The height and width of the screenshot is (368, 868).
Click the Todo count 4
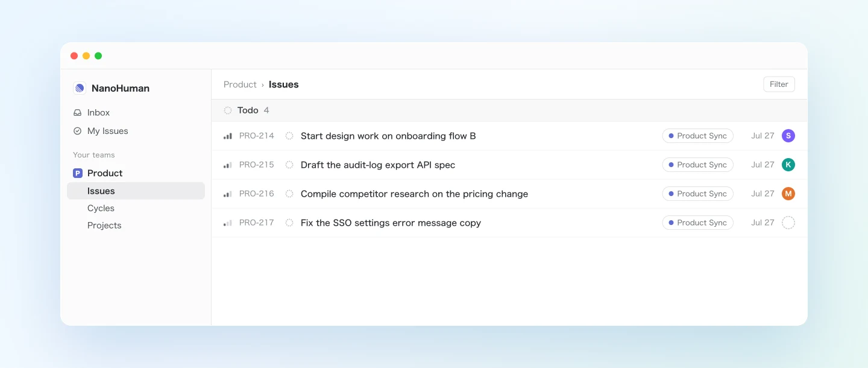[266, 110]
